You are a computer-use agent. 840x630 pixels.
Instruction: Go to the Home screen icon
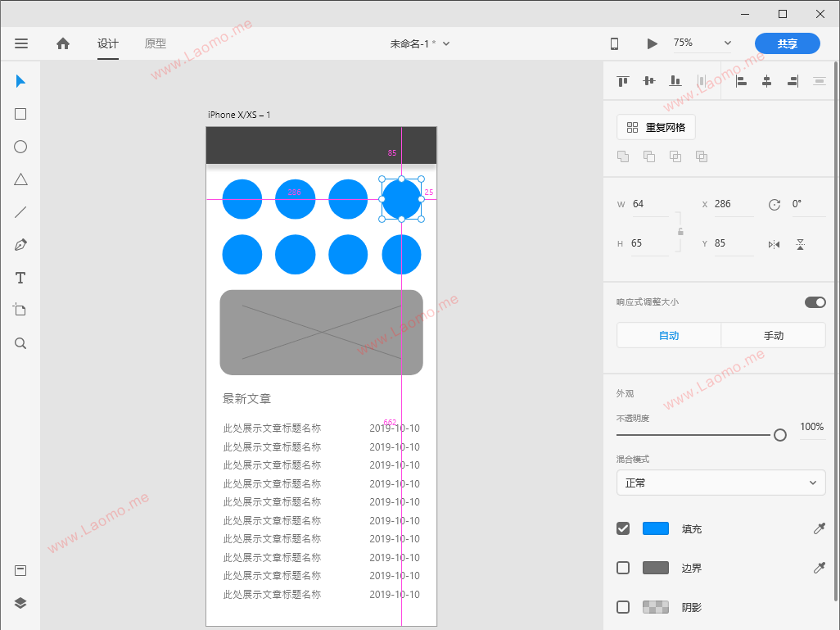click(63, 43)
